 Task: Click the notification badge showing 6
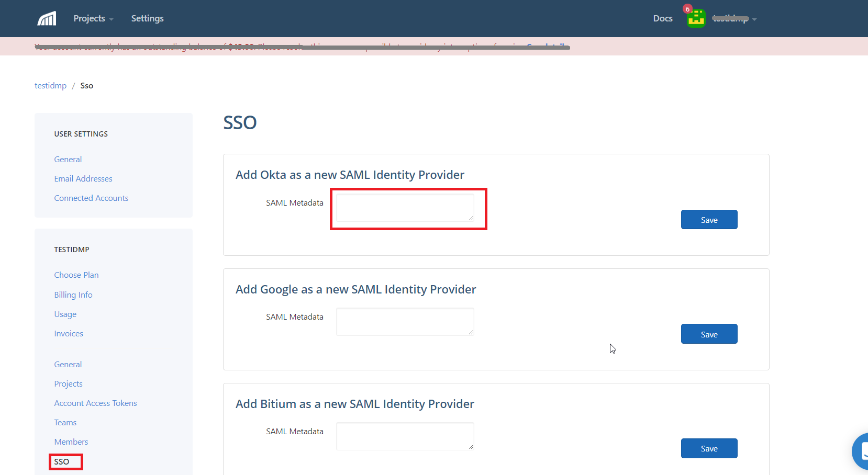coord(687,9)
